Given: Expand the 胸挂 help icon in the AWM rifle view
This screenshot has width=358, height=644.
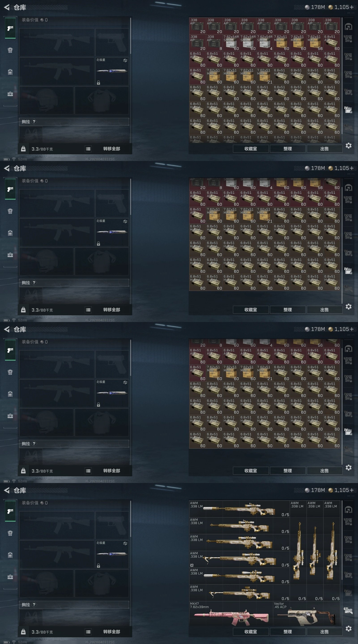Looking at the screenshot, I should (34, 604).
